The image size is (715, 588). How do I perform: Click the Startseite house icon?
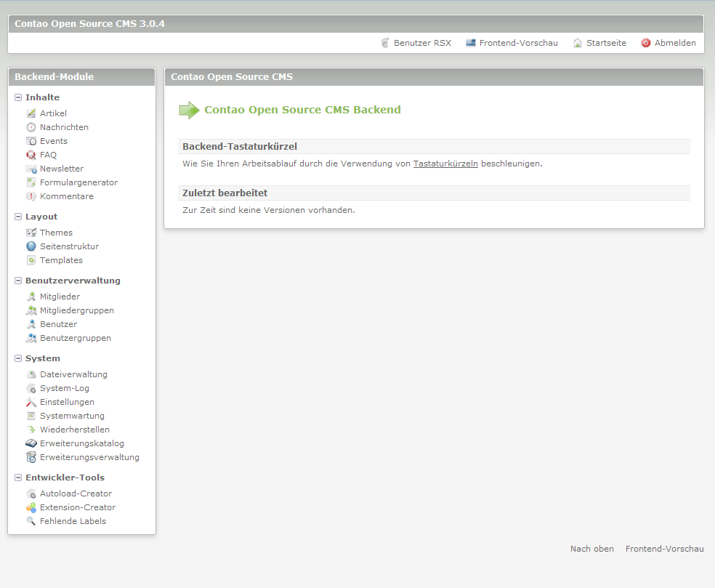tap(578, 43)
